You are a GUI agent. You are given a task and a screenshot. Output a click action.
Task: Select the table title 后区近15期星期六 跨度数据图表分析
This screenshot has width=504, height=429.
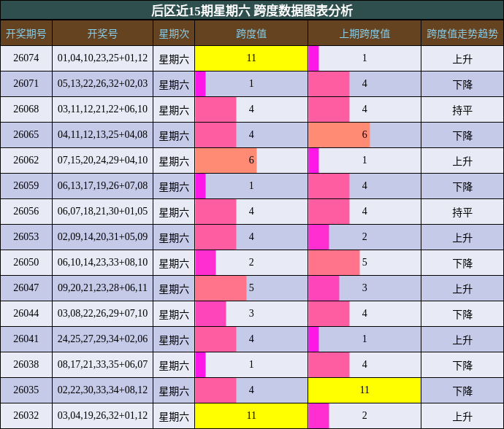[252, 10]
